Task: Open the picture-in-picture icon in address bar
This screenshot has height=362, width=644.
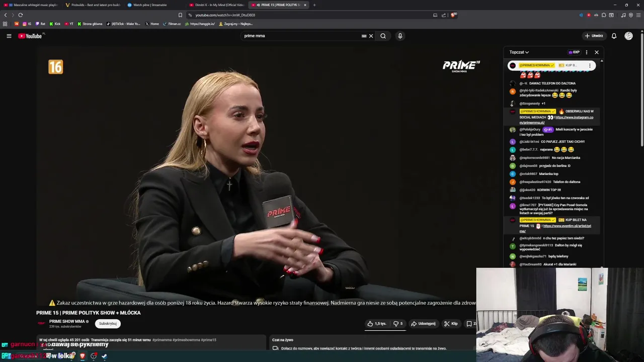Action: [x=435, y=15]
